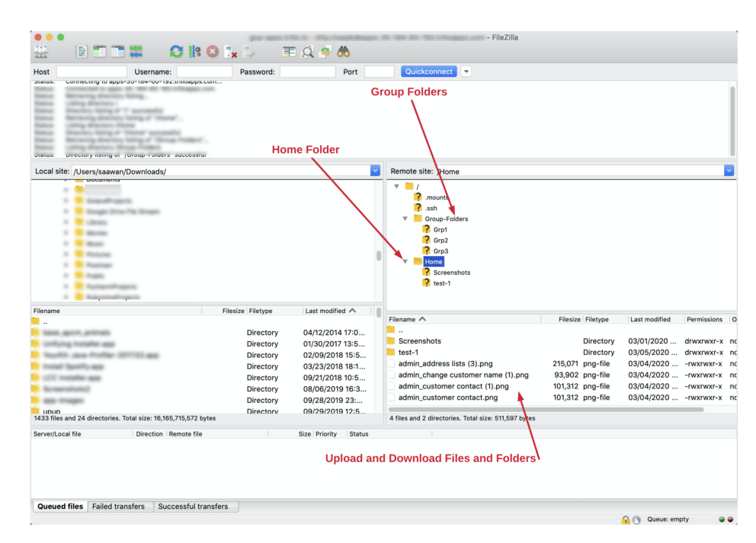This screenshot has height=543, width=756.
Task: Toggle synchronized browsing icon
Action: (325, 52)
